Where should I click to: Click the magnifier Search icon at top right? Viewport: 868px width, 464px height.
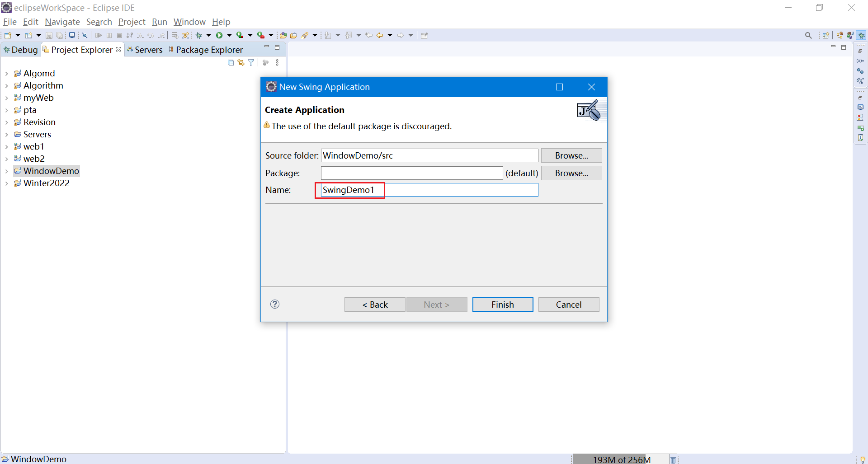click(808, 35)
